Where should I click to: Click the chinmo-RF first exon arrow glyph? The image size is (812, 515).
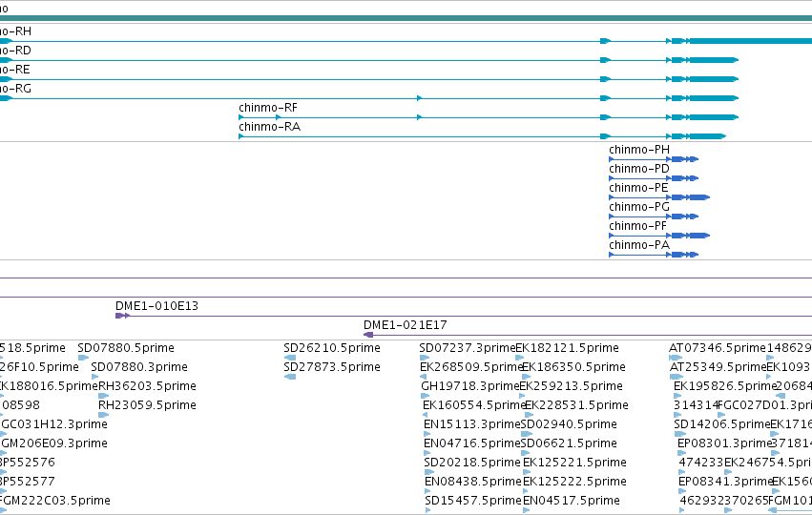click(x=241, y=117)
